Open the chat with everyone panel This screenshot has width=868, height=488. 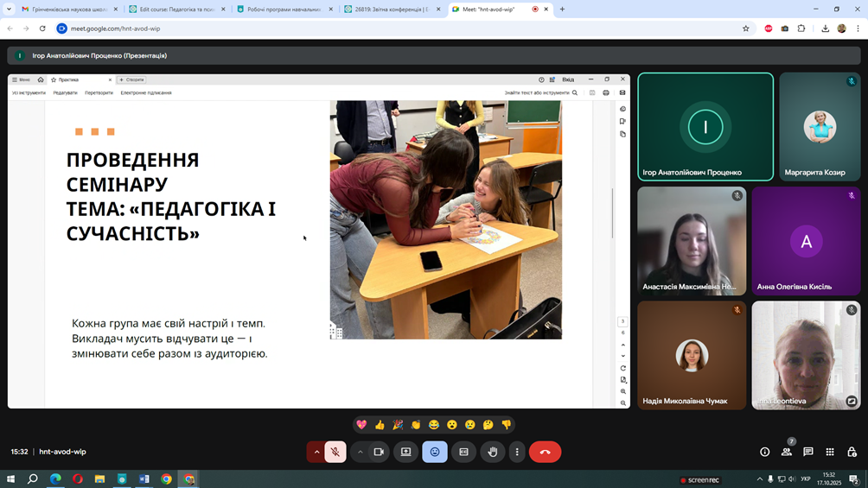pos(808,452)
